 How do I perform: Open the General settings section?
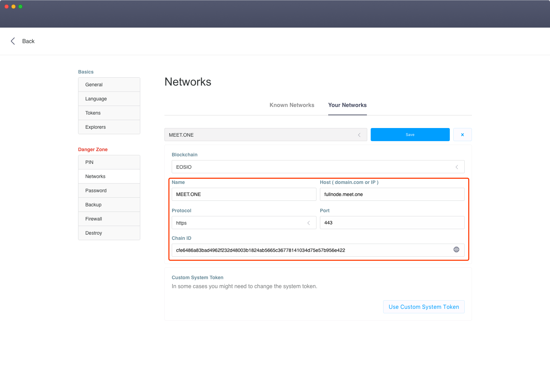(x=109, y=85)
